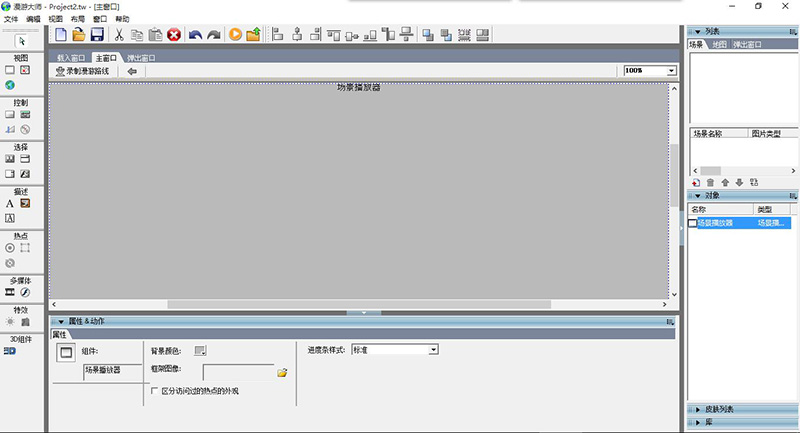This screenshot has width=800, height=433.
Task: Copy the selected component
Action: coord(137,35)
